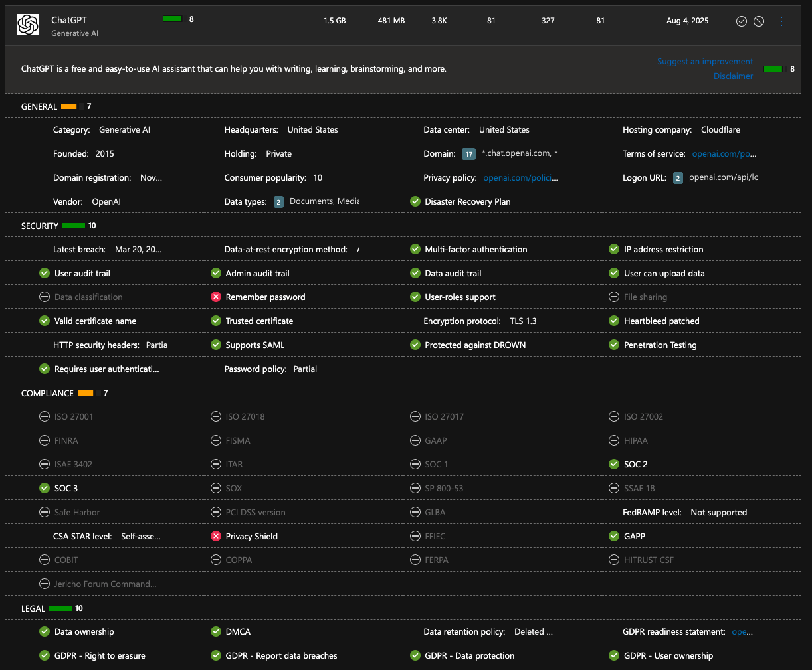Mark ChatGPT as unsanctioned with the ban icon

(x=759, y=21)
